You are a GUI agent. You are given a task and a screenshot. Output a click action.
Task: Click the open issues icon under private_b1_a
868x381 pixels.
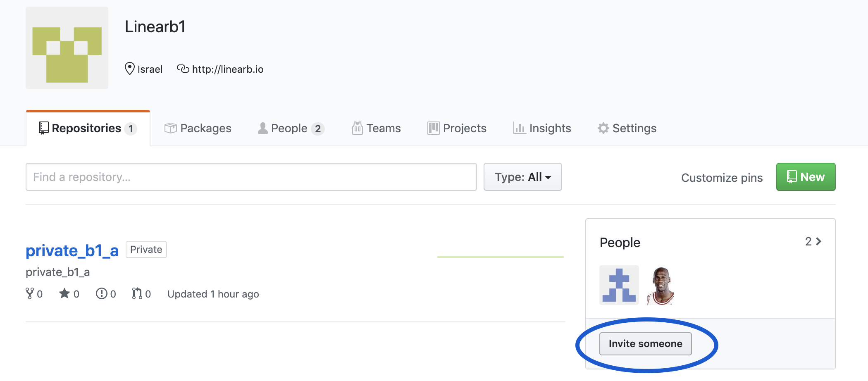pyautogui.click(x=102, y=293)
